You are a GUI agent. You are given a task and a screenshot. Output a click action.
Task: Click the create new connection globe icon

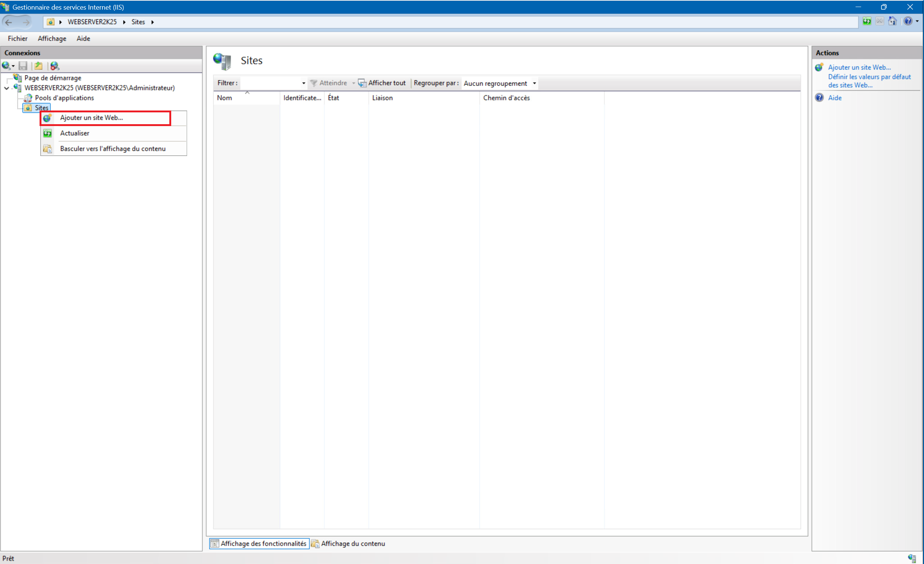6,66
